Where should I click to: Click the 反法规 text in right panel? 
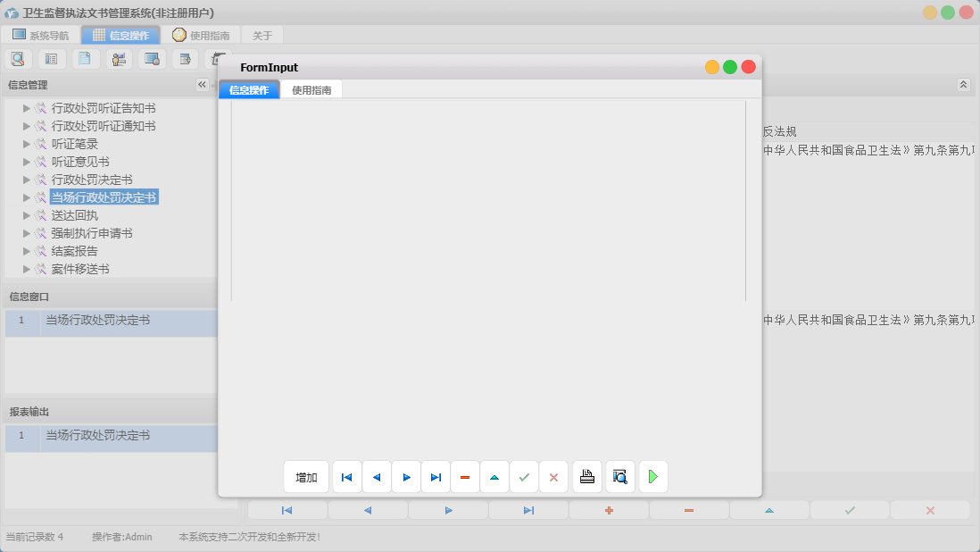pyautogui.click(x=779, y=131)
